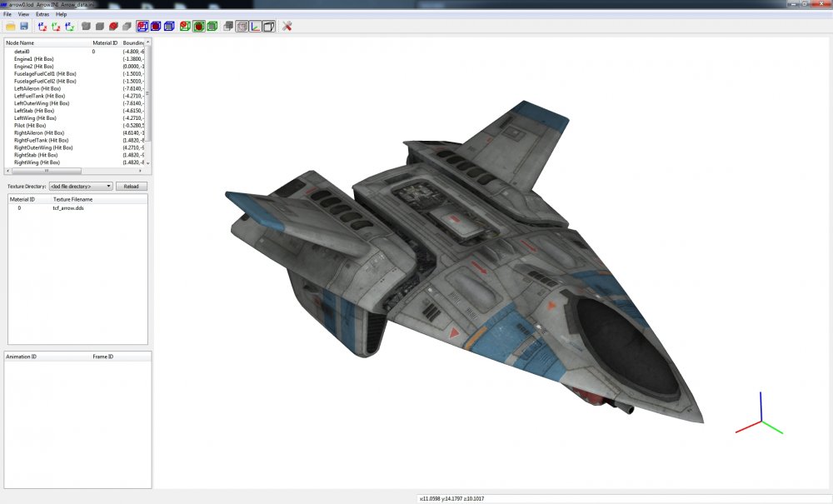Image resolution: width=833 pixels, height=504 pixels.
Task: Open settings with the wrench-screwdriver icon
Action: click(x=287, y=26)
